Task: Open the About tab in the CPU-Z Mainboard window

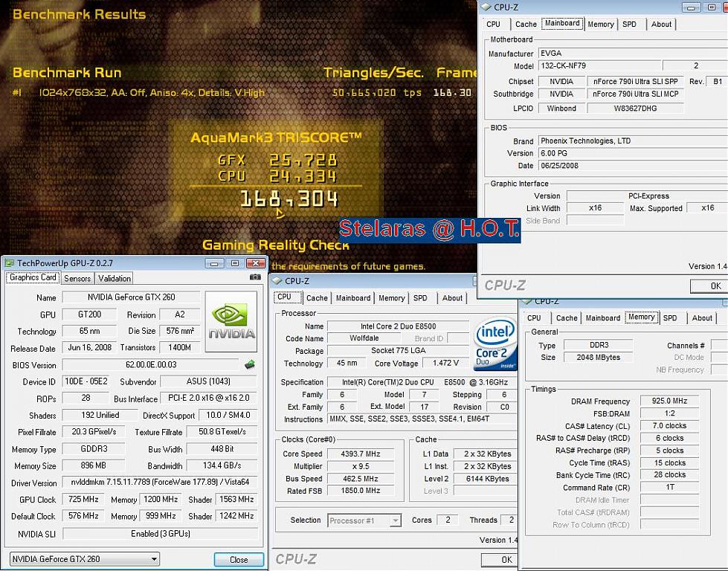Action: pos(661,24)
